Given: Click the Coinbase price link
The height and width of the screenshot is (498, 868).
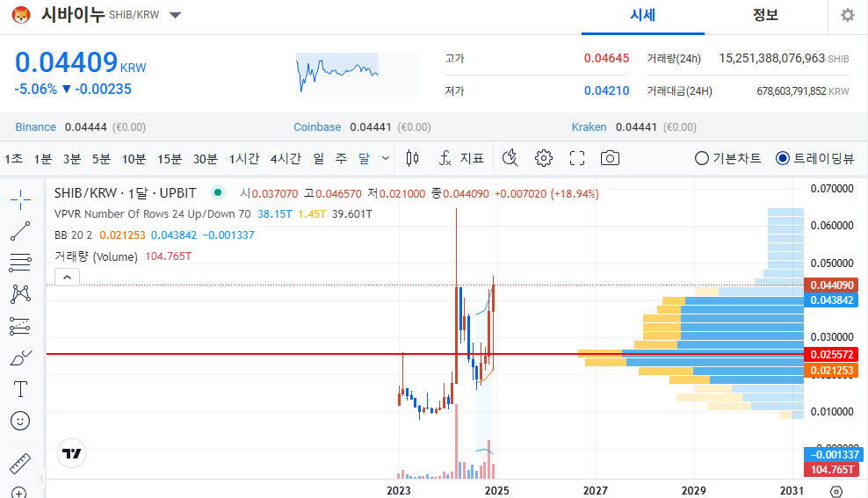Looking at the screenshot, I should [317, 127].
